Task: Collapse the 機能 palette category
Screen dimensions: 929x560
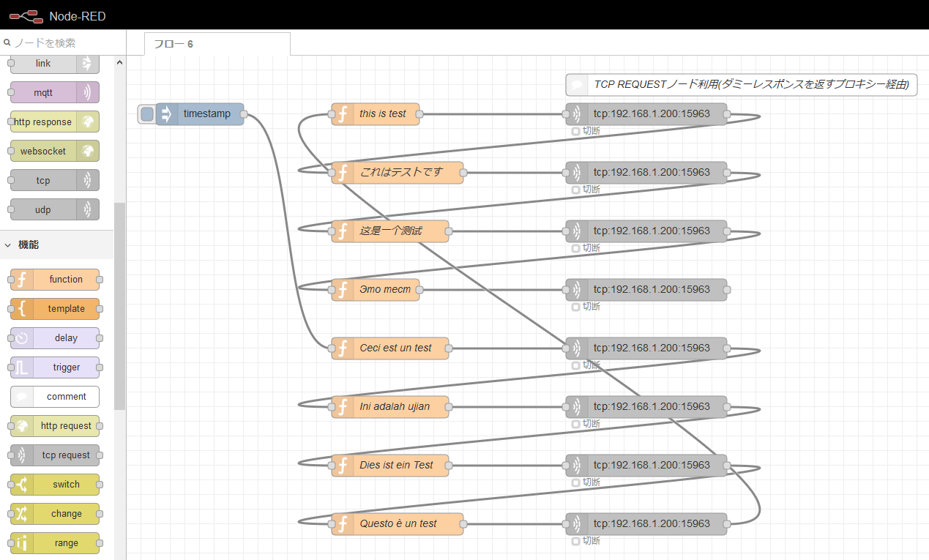Action: pyautogui.click(x=56, y=244)
